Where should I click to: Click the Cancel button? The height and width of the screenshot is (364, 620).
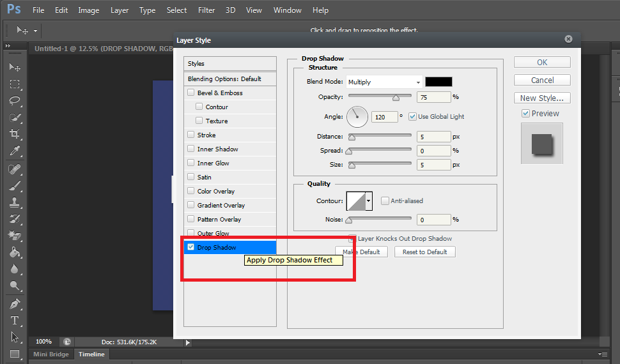click(x=542, y=80)
